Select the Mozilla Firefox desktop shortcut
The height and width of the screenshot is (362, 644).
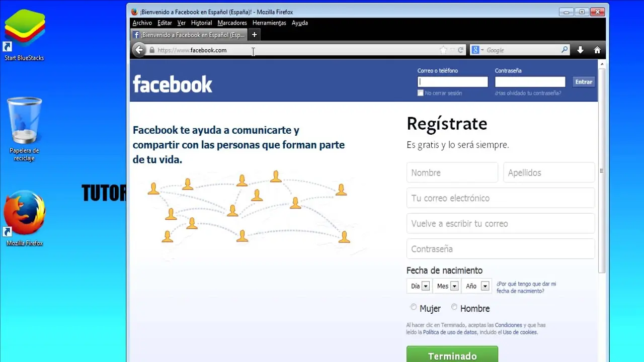24,218
